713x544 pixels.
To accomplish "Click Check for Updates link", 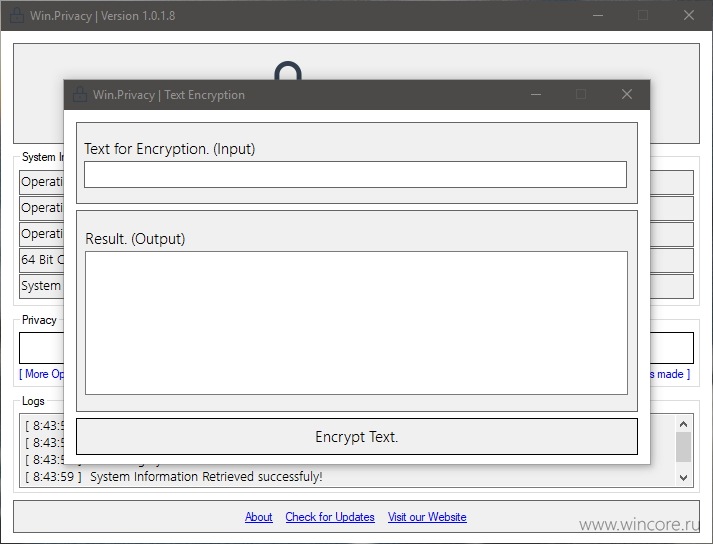I will [330, 517].
